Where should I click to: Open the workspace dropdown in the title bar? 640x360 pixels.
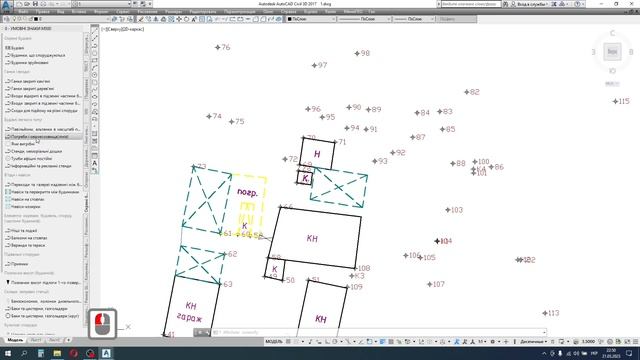pos(101,4)
